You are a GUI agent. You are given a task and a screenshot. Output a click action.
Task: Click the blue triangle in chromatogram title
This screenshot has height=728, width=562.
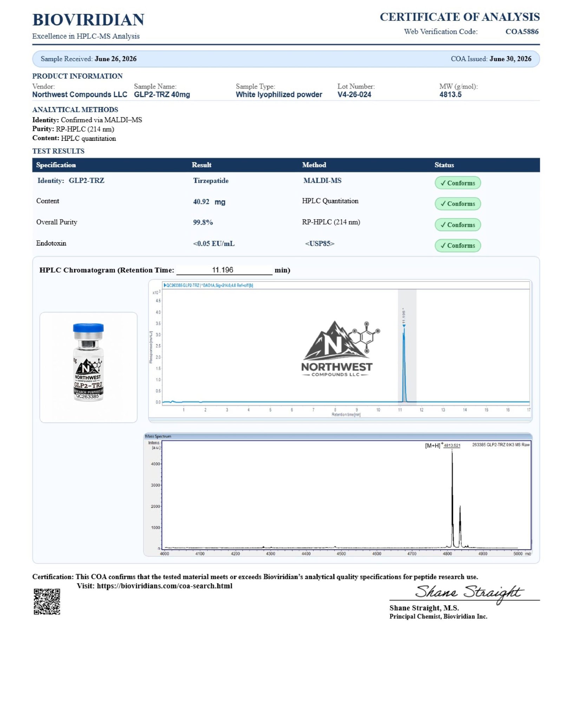click(165, 285)
